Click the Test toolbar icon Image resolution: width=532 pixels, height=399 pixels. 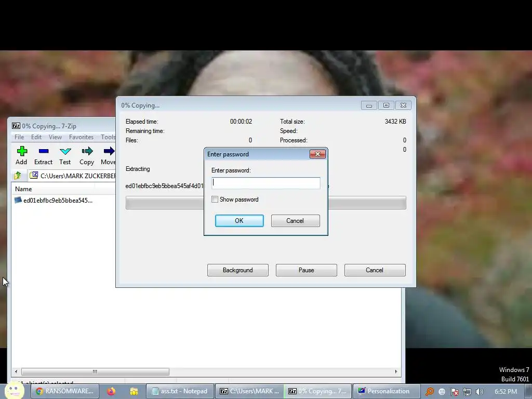[x=65, y=155]
